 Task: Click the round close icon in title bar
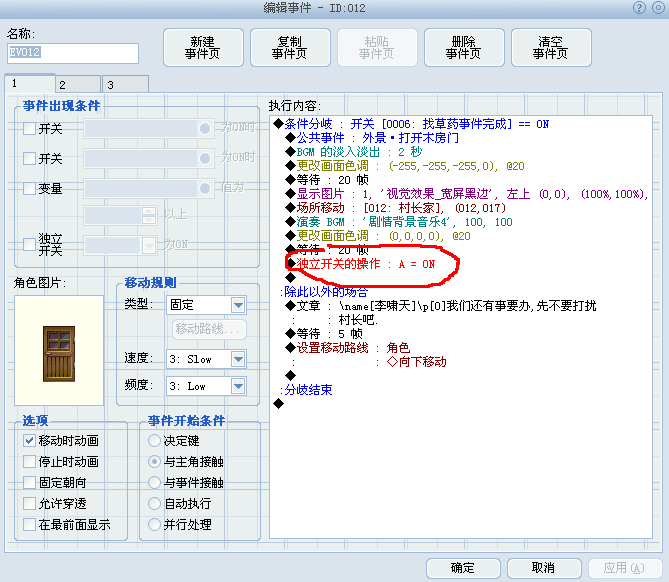(658, 8)
